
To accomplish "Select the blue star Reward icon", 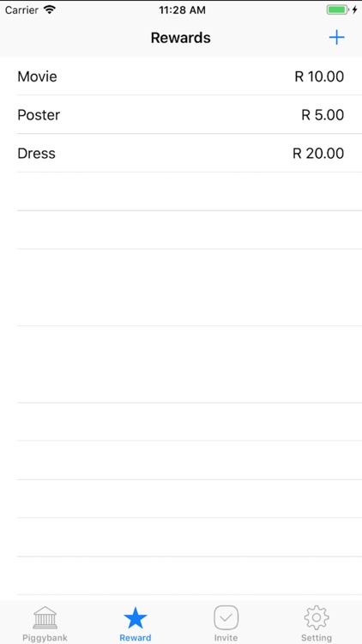I will [136, 617].
